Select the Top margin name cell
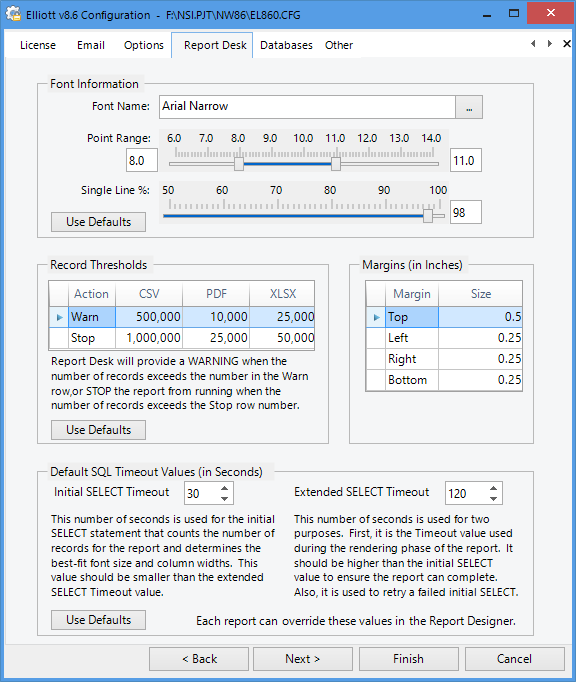The width and height of the screenshot is (576, 682). (x=412, y=317)
